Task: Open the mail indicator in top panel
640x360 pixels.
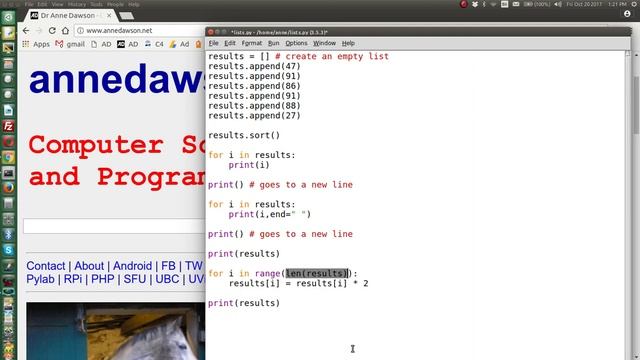Action: (x=516, y=4)
